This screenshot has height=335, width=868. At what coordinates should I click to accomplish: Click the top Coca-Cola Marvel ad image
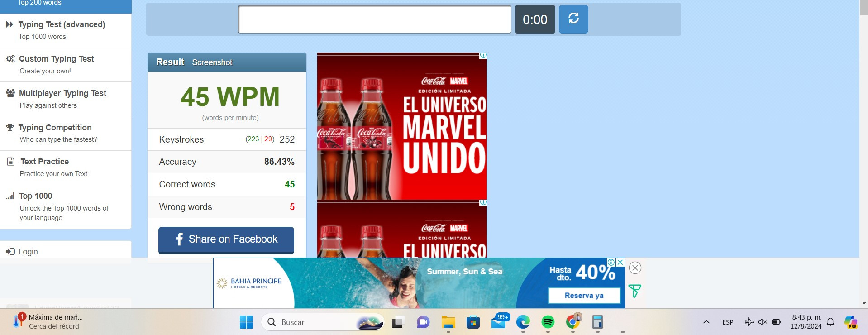coord(402,126)
